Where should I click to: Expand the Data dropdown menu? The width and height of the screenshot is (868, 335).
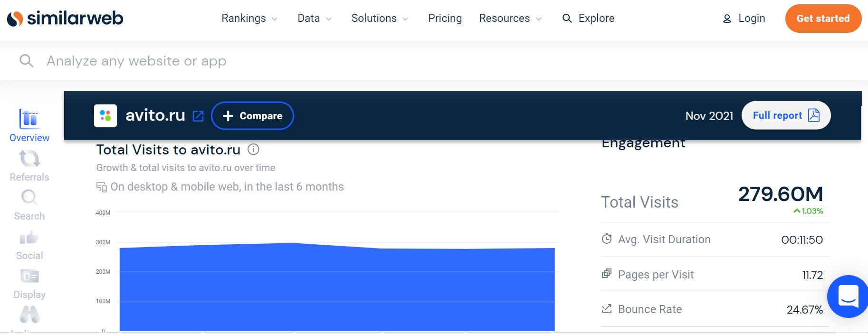(x=314, y=19)
